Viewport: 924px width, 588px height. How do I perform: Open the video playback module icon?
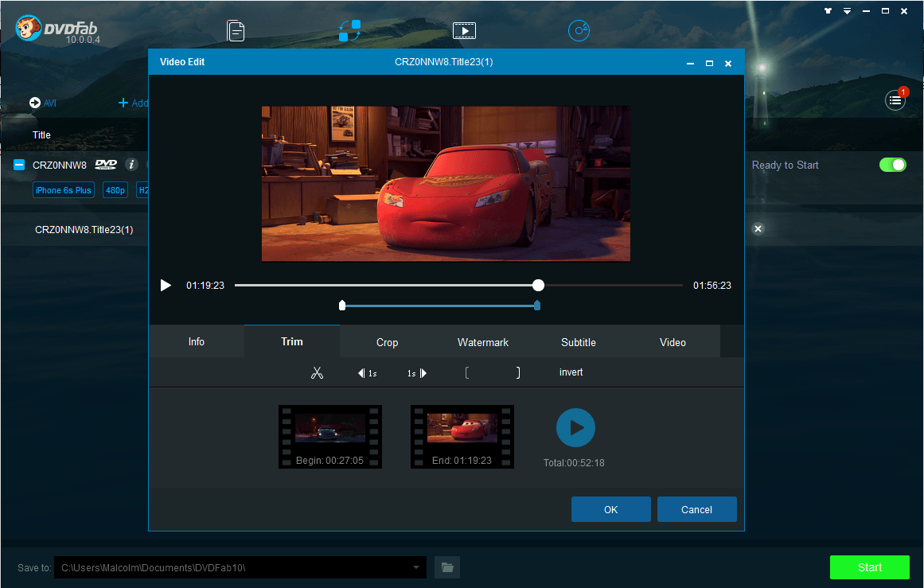click(x=464, y=31)
